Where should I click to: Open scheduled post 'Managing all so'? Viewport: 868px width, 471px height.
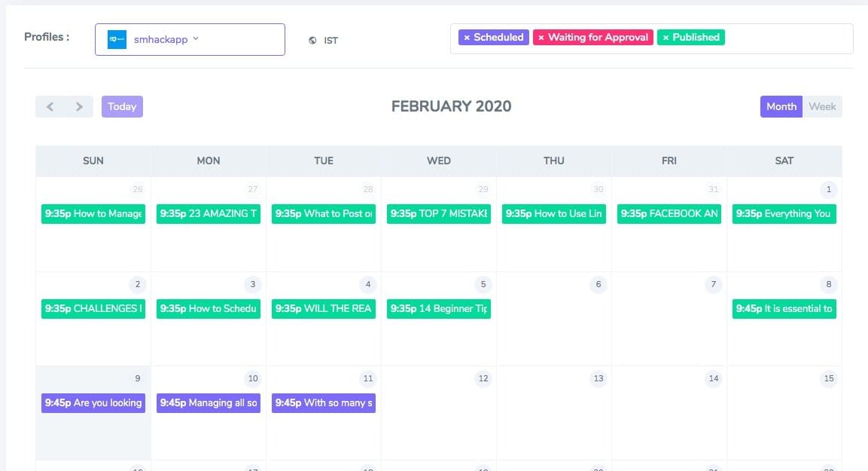pyautogui.click(x=209, y=403)
